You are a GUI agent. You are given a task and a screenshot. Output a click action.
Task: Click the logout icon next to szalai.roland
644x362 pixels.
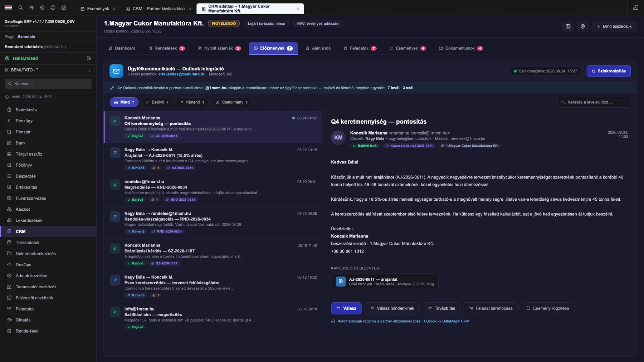point(89,58)
